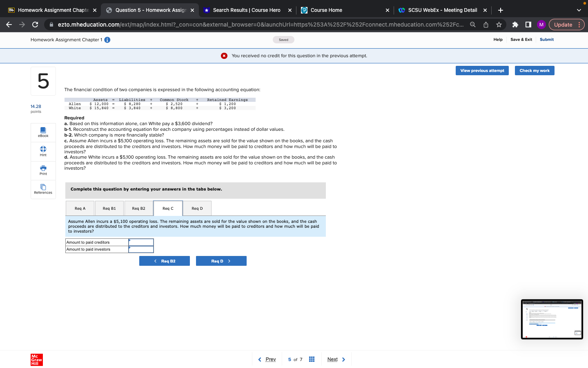The width and height of the screenshot is (588, 368).
Task: Click the red error icon in banner
Action: (224, 56)
